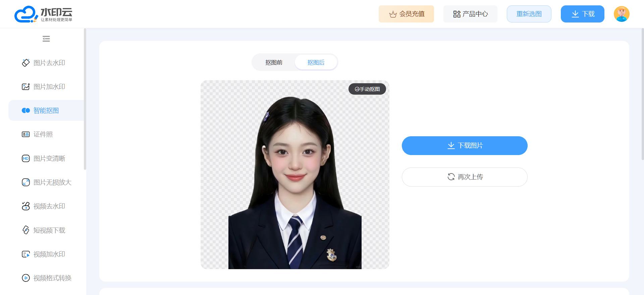Click the 短视频下载 icon

click(x=26, y=230)
